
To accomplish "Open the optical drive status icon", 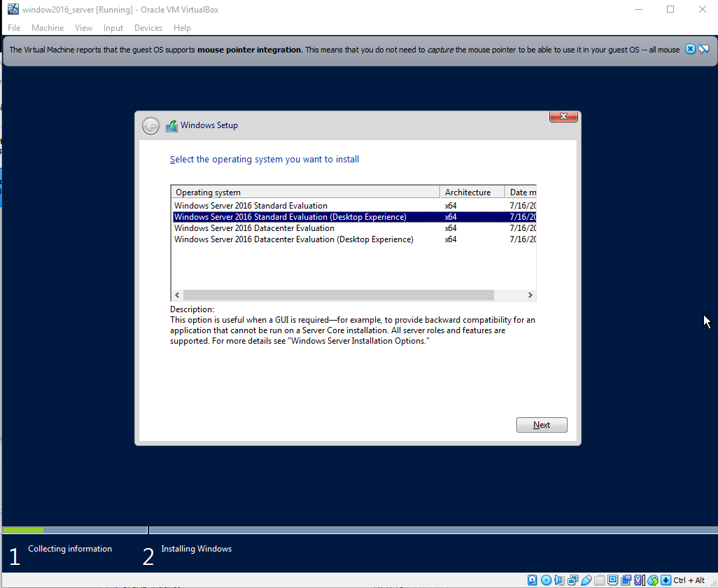I will coord(547,580).
